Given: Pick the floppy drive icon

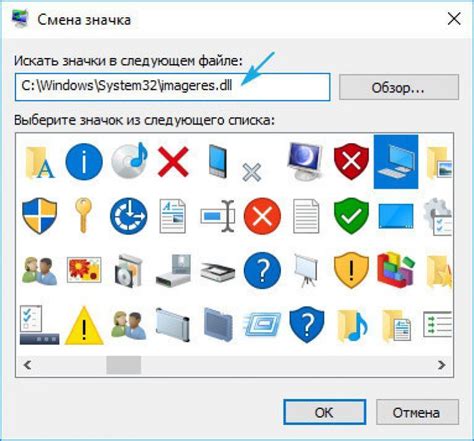Looking at the screenshot, I should point(173,270).
